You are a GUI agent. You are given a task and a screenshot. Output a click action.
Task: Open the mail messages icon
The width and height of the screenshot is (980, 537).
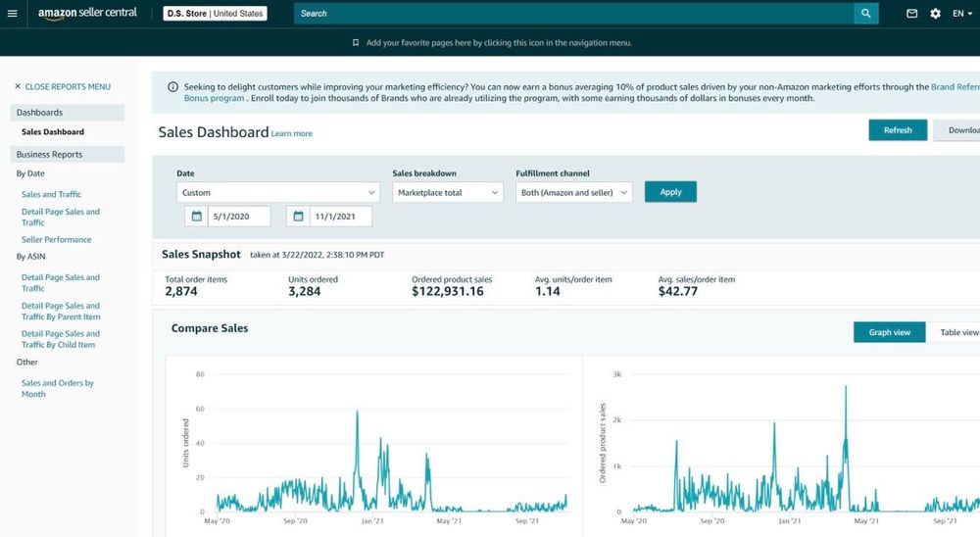(x=911, y=13)
